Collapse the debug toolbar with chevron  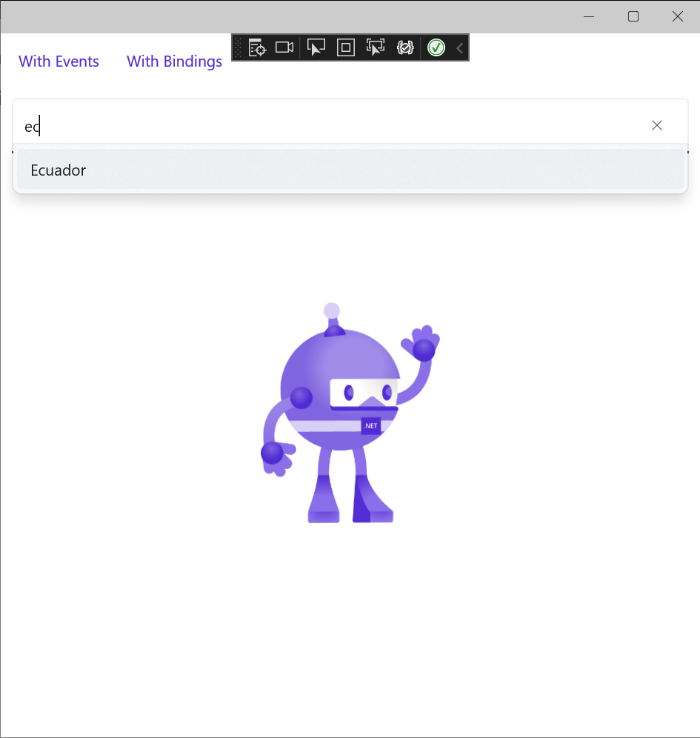[x=459, y=47]
